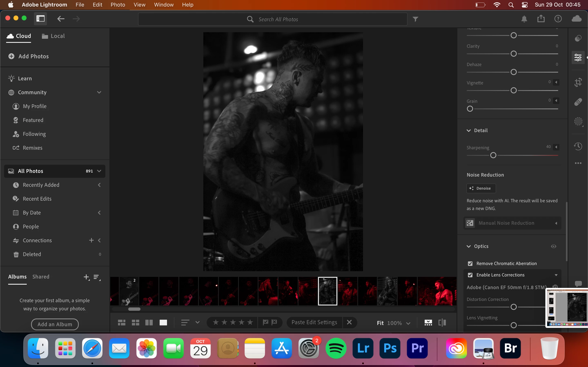
Task: Toggle show original compare icon
Action: tap(442, 322)
